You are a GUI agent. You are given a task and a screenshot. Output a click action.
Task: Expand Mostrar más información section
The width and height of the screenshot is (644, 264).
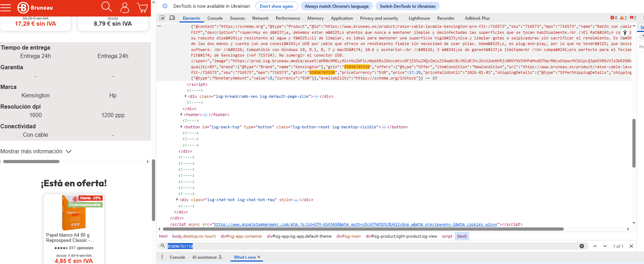coord(36,151)
